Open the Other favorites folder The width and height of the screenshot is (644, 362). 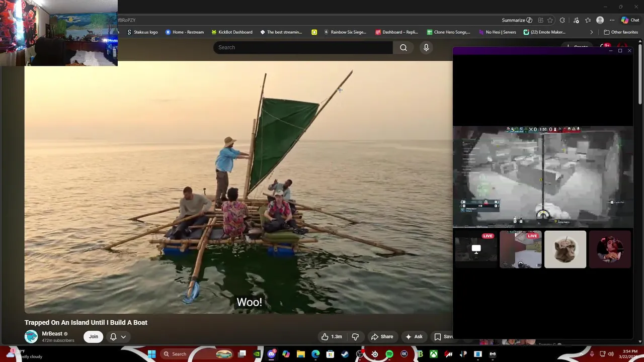621,32
